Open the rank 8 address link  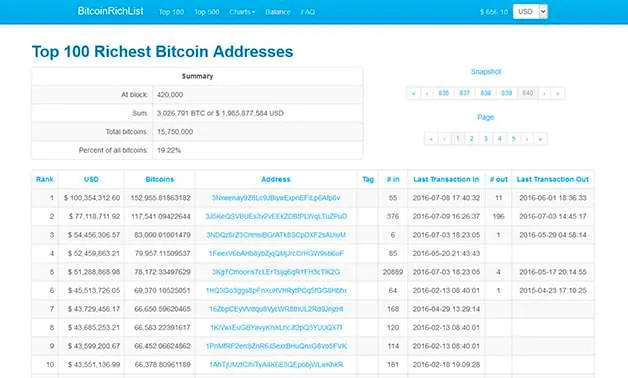point(276,328)
